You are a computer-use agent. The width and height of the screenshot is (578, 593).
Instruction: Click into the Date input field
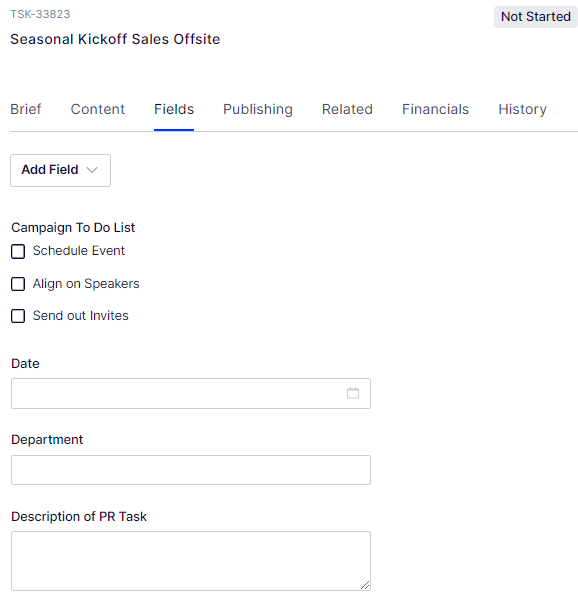191,393
